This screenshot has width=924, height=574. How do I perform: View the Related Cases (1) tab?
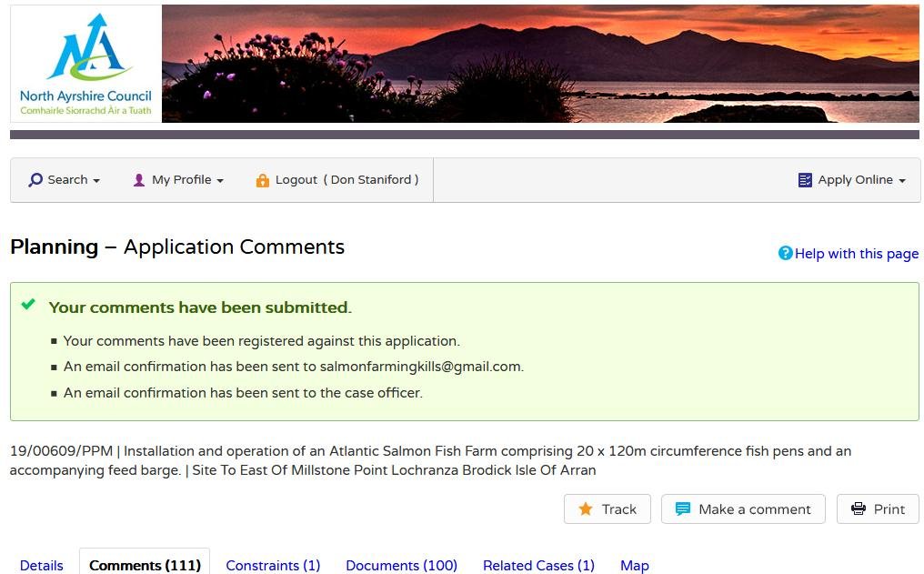tap(538, 565)
